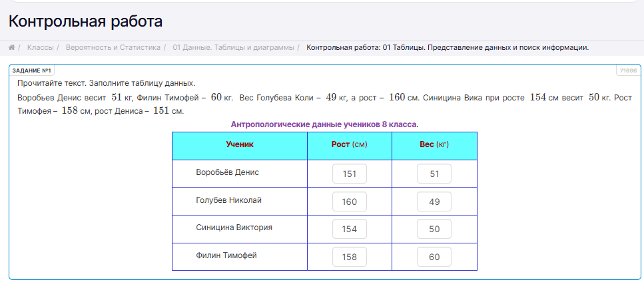644x284 pixels.
Task: Select the Воробьёв Денис name cell
Action: (x=240, y=174)
